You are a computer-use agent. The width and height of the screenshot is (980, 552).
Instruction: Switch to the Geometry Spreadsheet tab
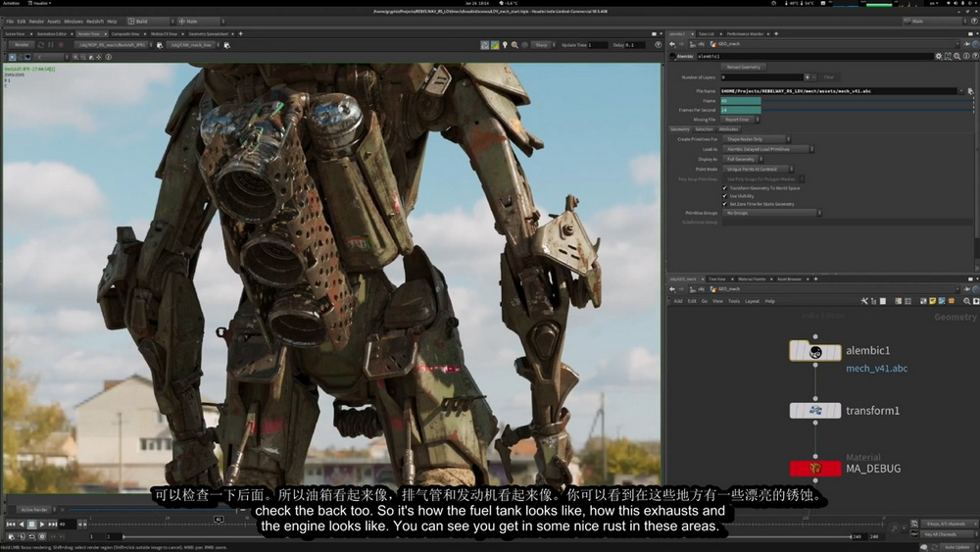tap(208, 33)
